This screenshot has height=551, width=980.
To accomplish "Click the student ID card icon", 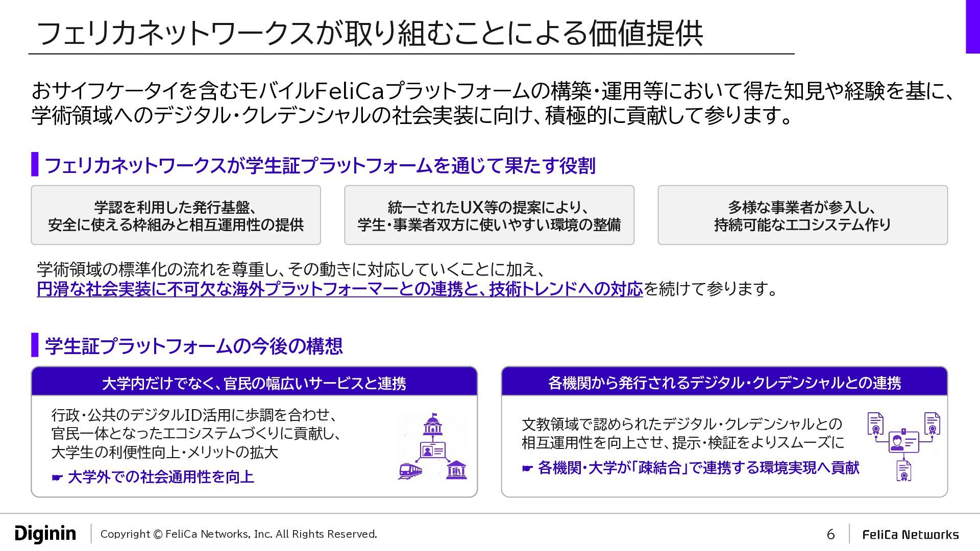I will point(432,450).
